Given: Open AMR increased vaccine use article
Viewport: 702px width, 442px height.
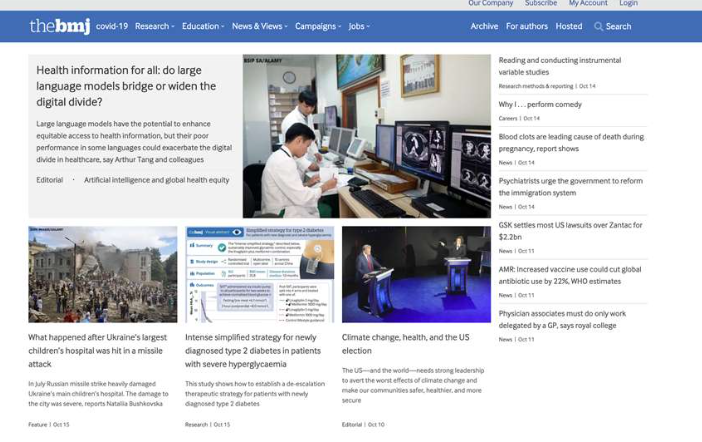Looking at the screenshot, I should coord(570,275).
